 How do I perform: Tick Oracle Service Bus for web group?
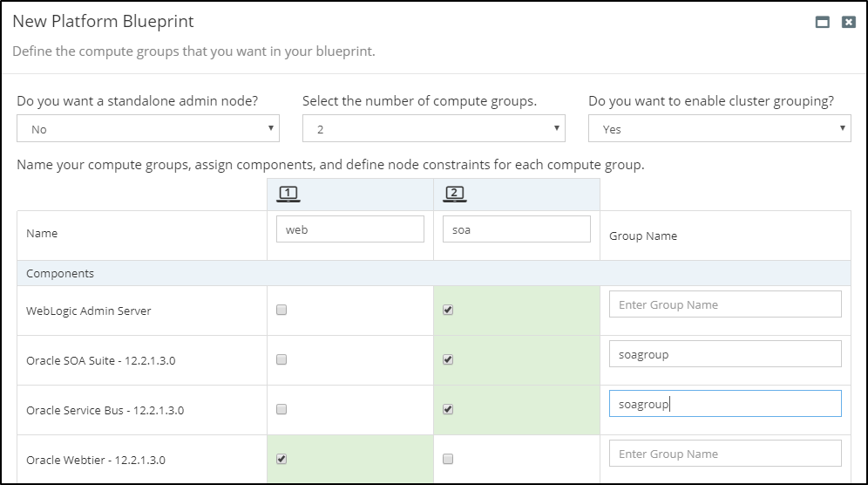281,409
